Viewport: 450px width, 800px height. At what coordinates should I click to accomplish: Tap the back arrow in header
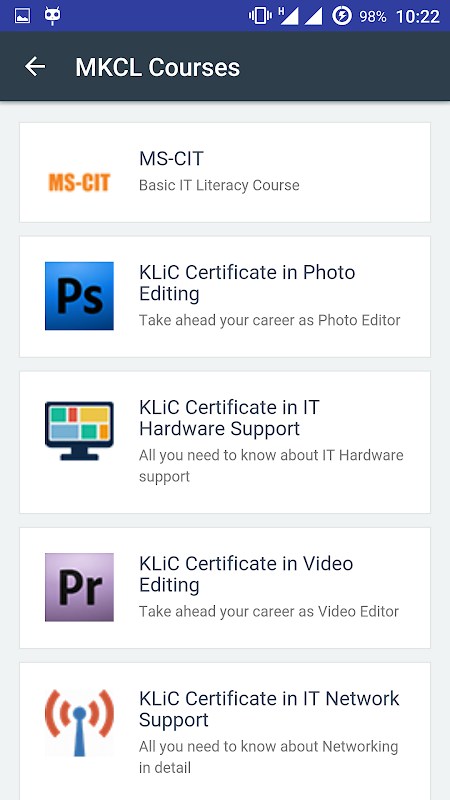point(35,66)
